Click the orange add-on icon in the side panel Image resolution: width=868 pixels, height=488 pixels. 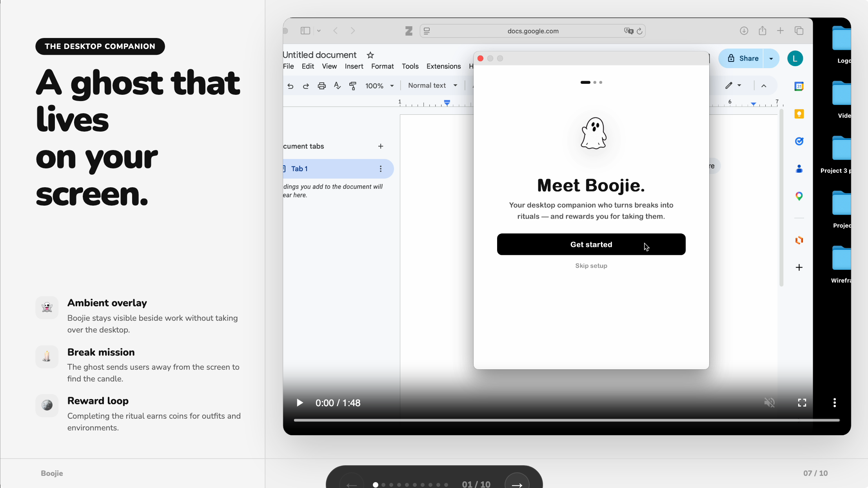[x=799, y=240]
